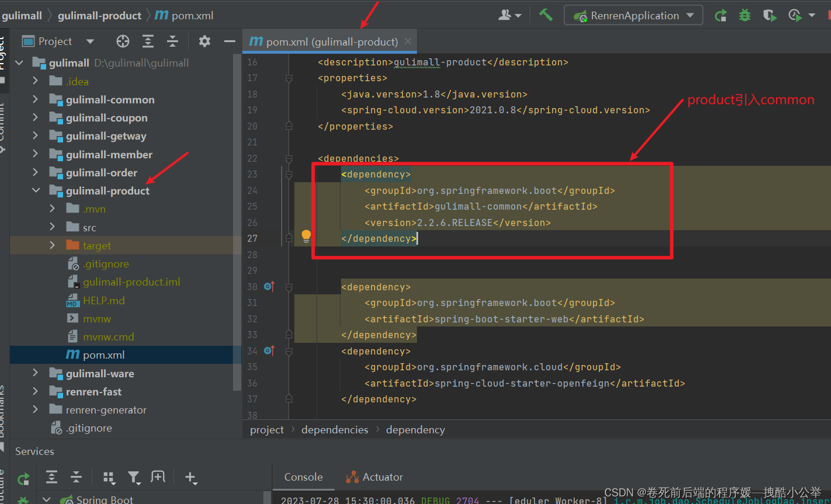Fold the properties block at line 17
The width and height of the screenshot is (831, 504).
(288, 78)
